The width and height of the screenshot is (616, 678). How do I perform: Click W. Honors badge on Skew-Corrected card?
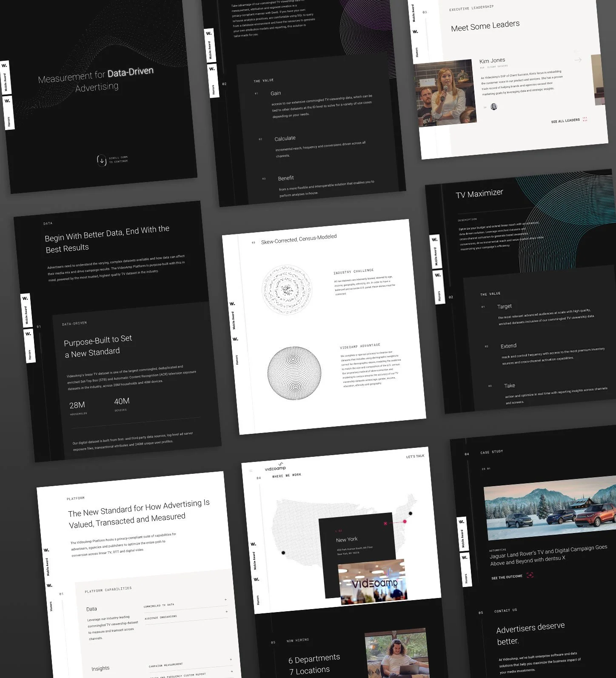(x=236, y=351)
